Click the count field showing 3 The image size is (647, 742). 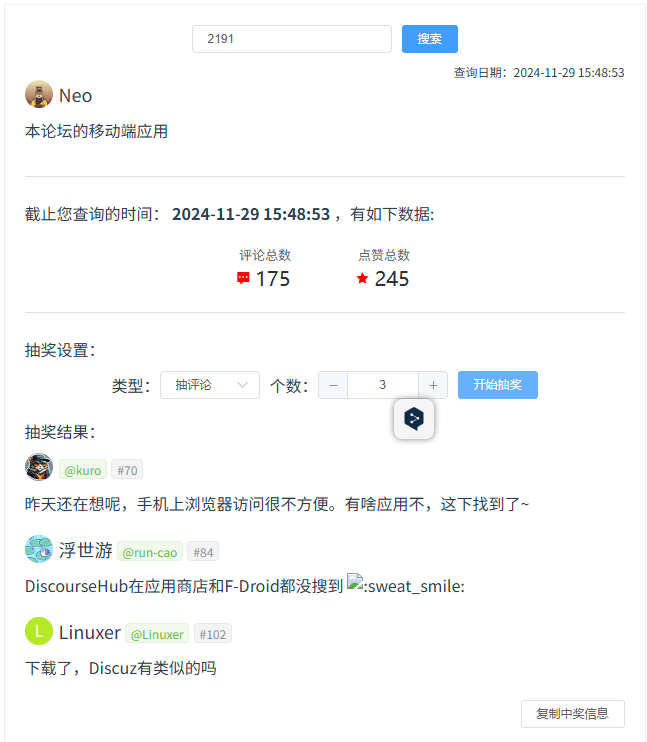coord(382,385)
